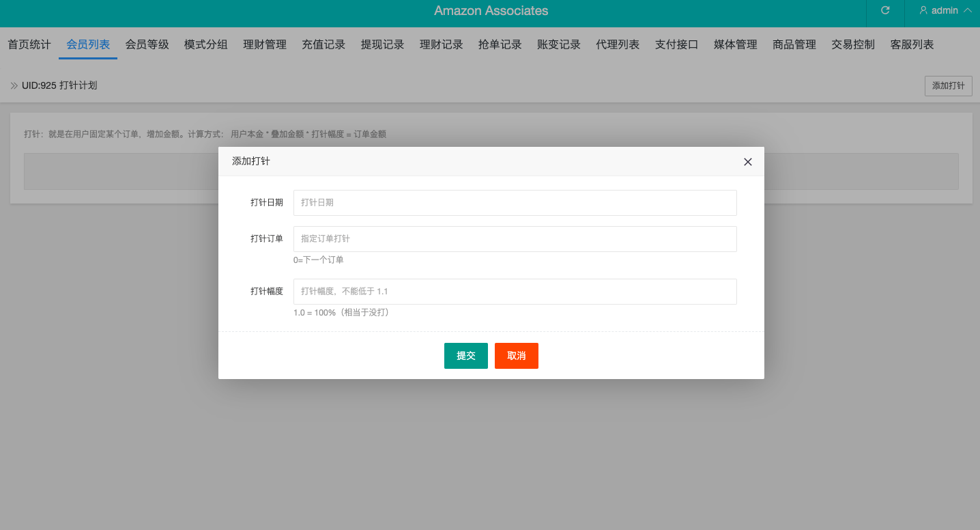Close the 添加打针 dialog with X
This screenshot has height=530, width=980.
[x=747, y=162]
